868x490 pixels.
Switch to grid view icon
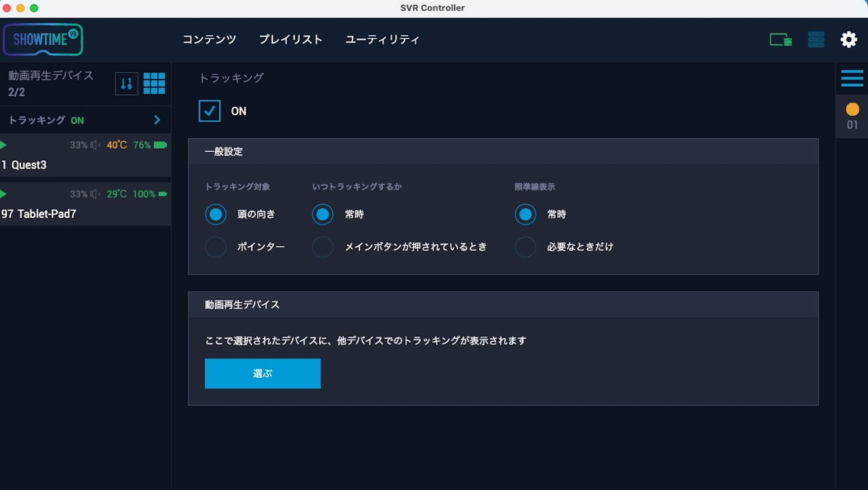point(154,84)
